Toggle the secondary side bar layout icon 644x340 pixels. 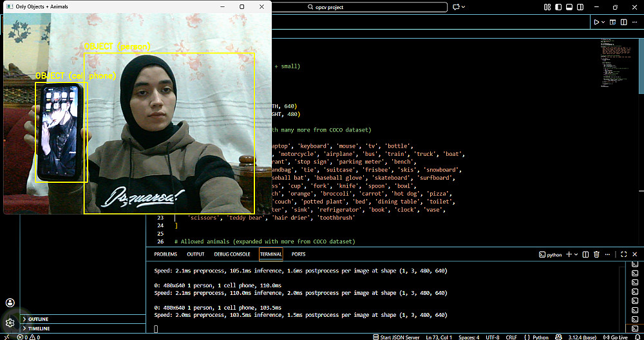pyautogui.click(x=580, y=7)
